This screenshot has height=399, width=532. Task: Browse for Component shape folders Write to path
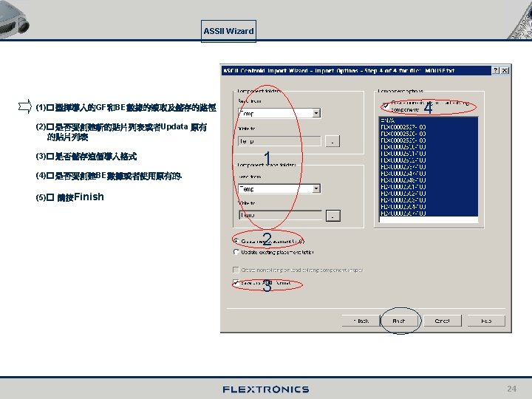pyautogui.click(x=332, y=216)
